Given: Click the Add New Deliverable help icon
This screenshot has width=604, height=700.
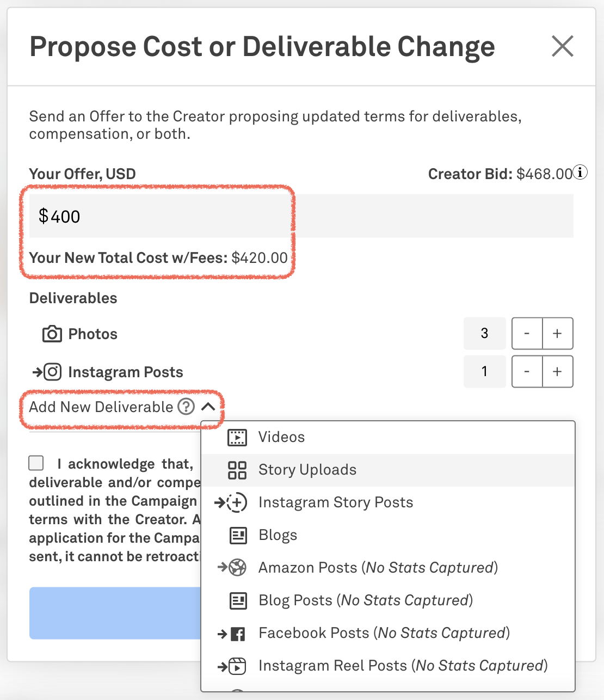Looking at the screenshot, I should pos(186,407).
